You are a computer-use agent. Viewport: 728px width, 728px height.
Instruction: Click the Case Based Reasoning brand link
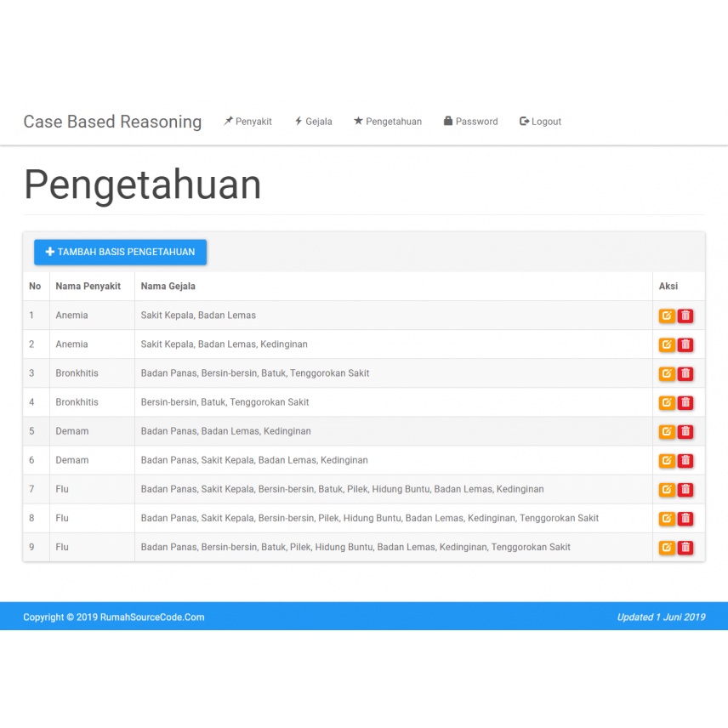[x=112, y=122]
